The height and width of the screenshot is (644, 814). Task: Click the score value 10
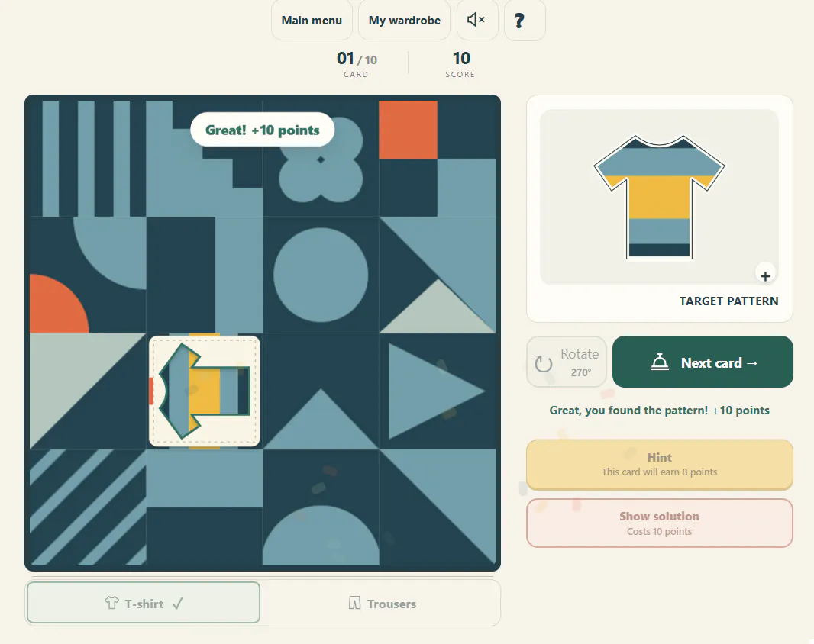click(x=461, y=58)
